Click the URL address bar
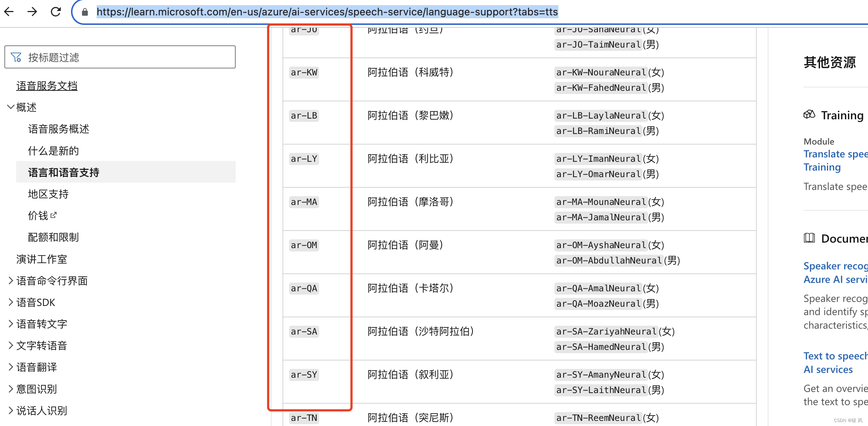This screenshot has height=426, width=868. [327, 12]
